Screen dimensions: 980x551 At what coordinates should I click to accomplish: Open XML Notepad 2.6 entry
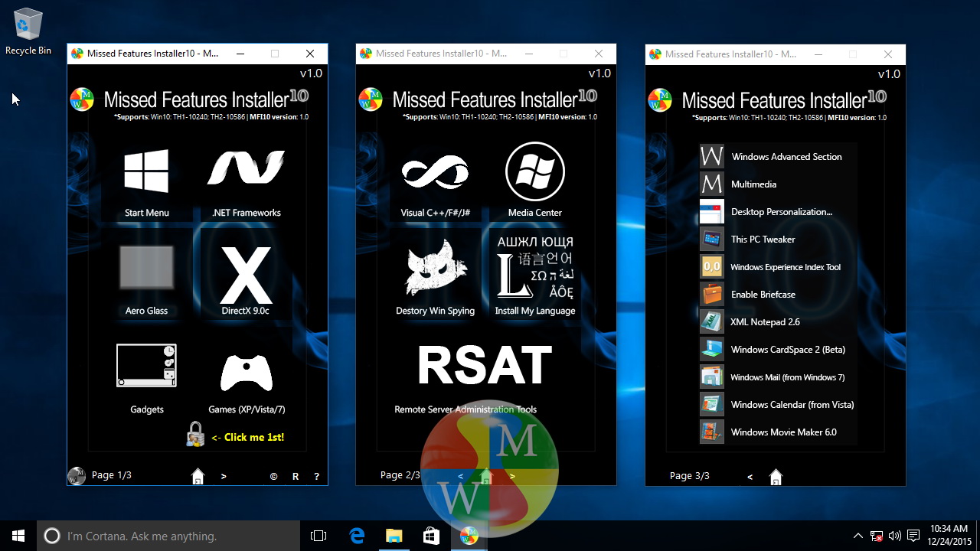point(750,321)
